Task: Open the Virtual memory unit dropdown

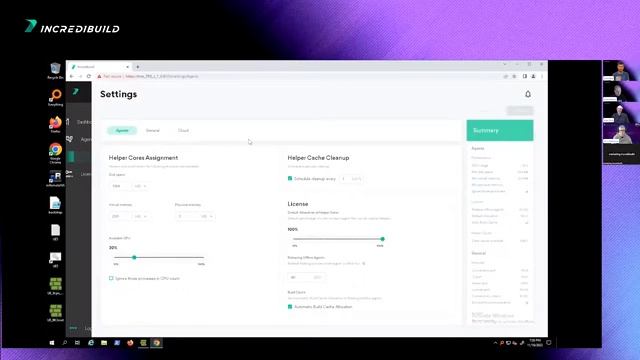Action: (x=140, y=216)
